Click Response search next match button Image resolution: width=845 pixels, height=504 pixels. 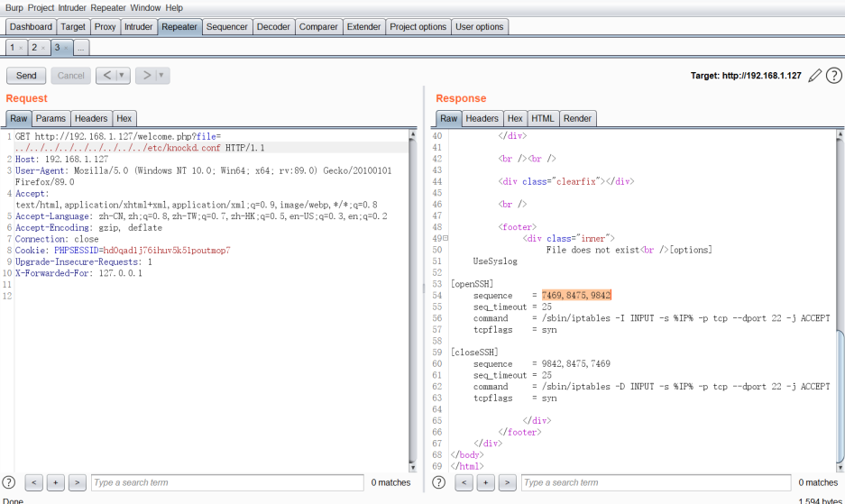507,482
